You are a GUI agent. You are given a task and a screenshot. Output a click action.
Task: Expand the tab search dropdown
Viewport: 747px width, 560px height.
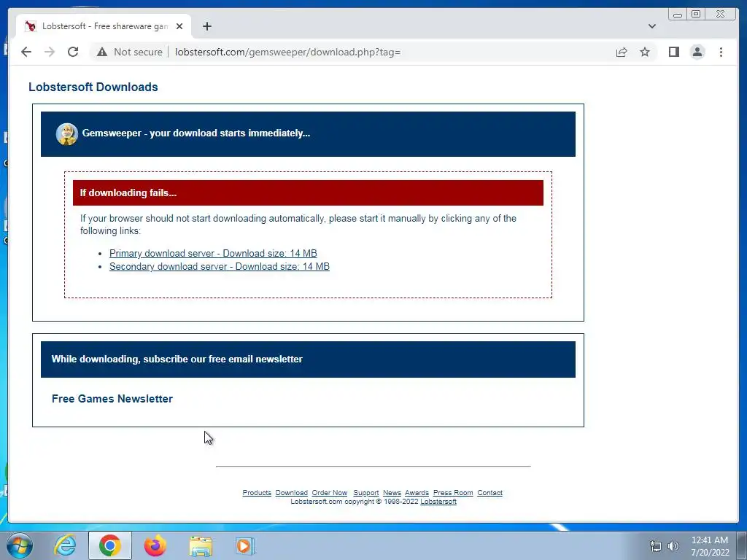coord(651,26)
